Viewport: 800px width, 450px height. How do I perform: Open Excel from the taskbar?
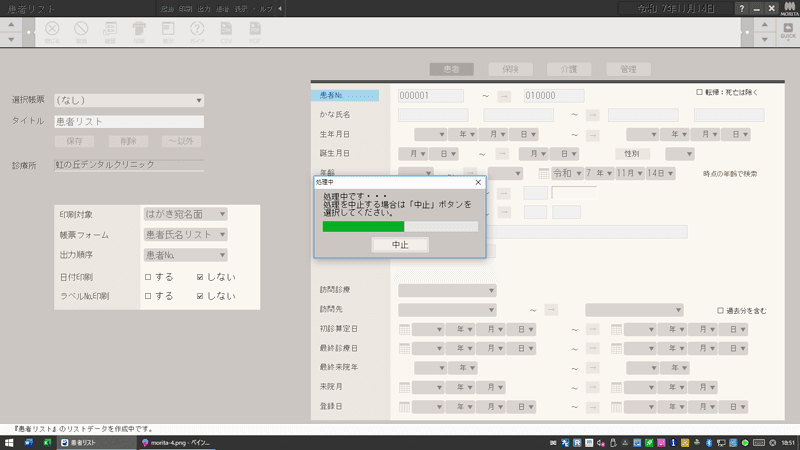click(47, 442)
